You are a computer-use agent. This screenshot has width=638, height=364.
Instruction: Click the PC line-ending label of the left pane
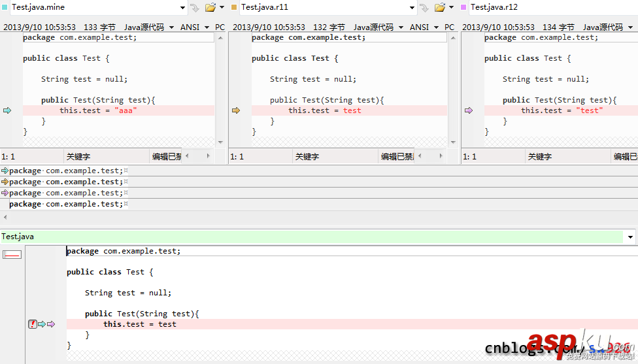pyautogui.click(x=220, y=27)
